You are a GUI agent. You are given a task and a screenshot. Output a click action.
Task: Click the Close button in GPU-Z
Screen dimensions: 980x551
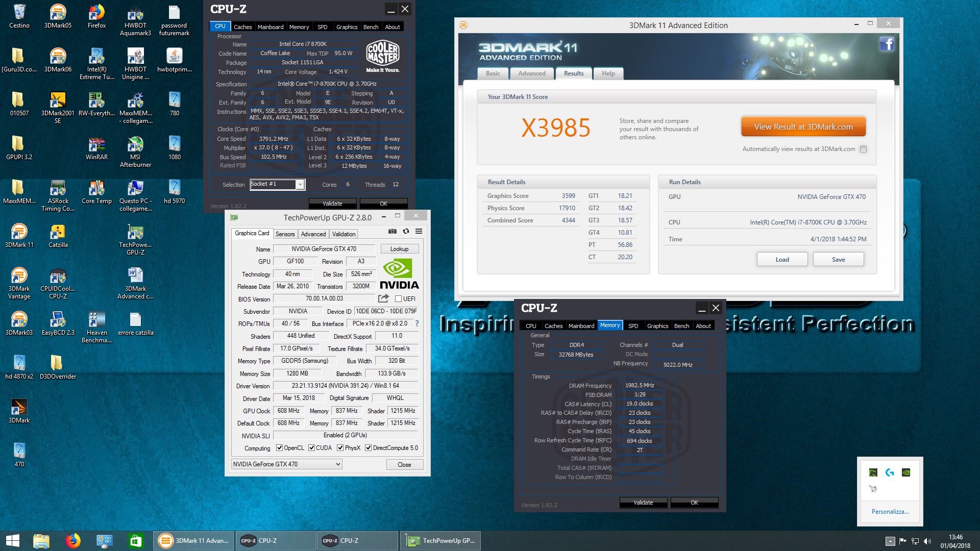pyautogui.click(x=404, y=465)
